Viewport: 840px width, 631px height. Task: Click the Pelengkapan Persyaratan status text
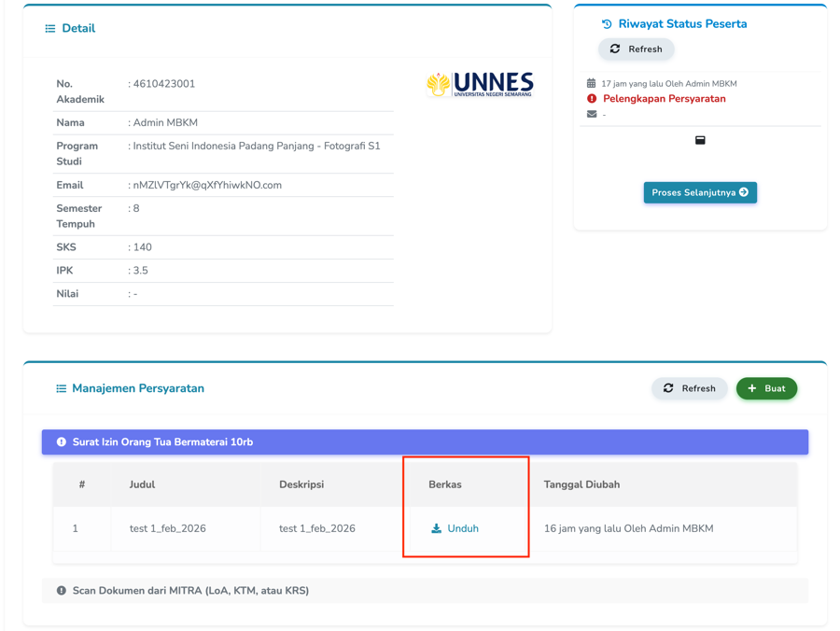coord(664,99)
